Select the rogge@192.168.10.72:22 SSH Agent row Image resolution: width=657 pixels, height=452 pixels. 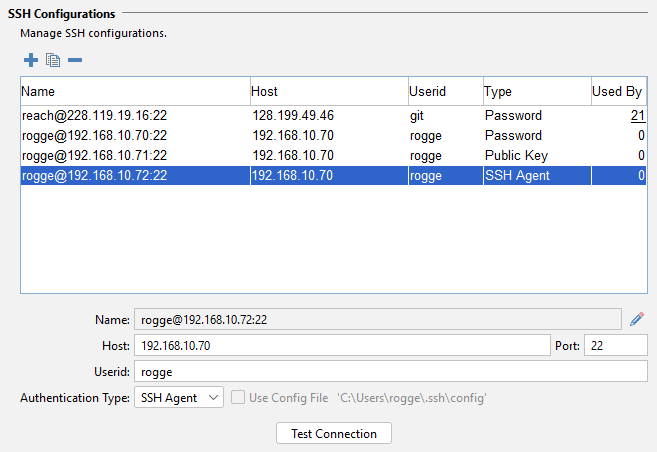point(134,176)
